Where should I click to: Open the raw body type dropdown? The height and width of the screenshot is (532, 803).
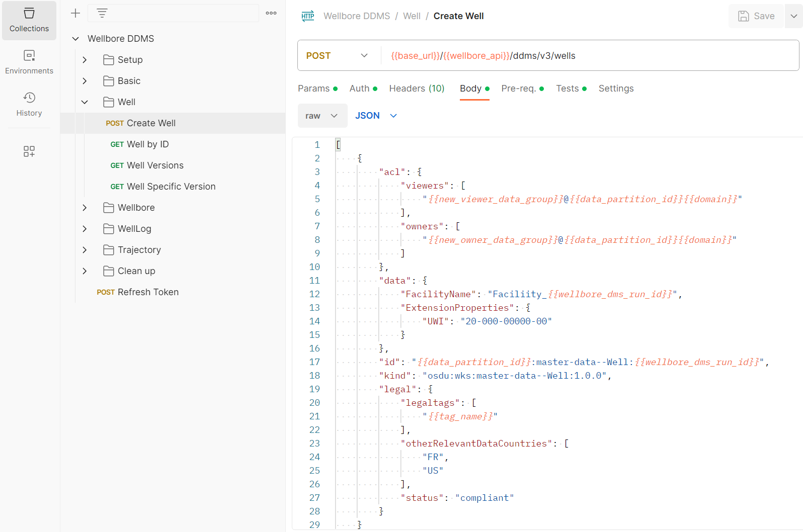pos(322,116)
